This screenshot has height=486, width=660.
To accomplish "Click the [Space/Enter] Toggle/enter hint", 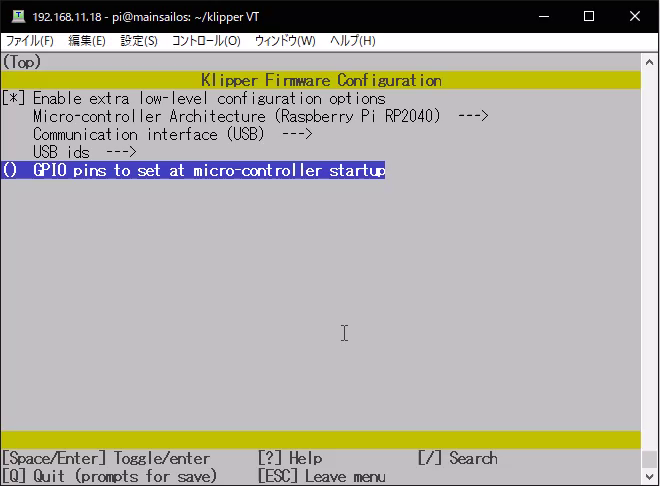I will pos(106,458).
